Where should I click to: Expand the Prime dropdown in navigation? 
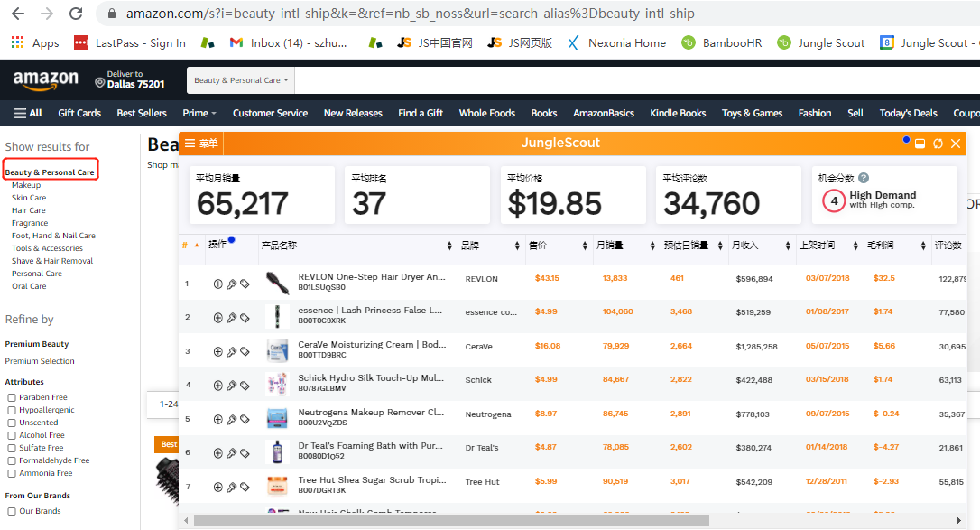[x=199, y=113]
